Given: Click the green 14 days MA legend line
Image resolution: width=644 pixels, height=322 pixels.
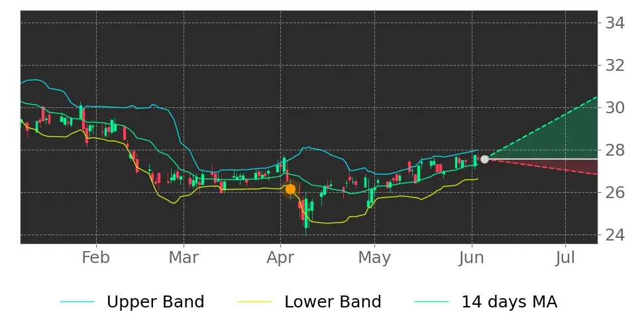Looking at the screenshot, I should tap(432, 302).
